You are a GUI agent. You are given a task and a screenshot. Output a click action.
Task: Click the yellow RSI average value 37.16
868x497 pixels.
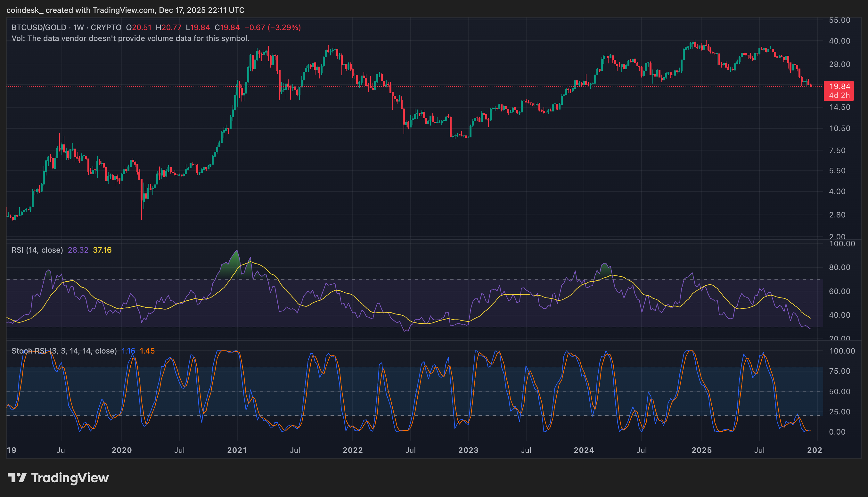coord(102,250)
